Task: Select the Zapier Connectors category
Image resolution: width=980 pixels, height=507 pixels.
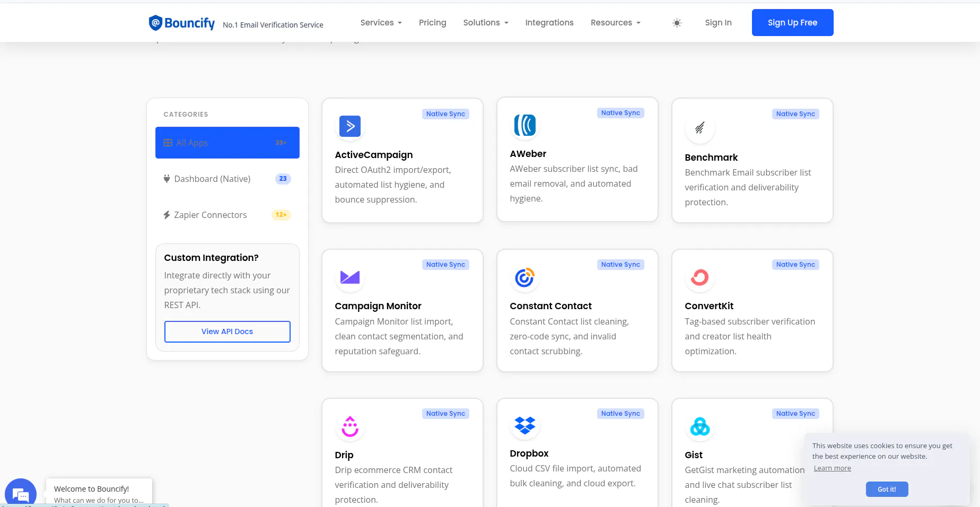Action: (227, 215)
